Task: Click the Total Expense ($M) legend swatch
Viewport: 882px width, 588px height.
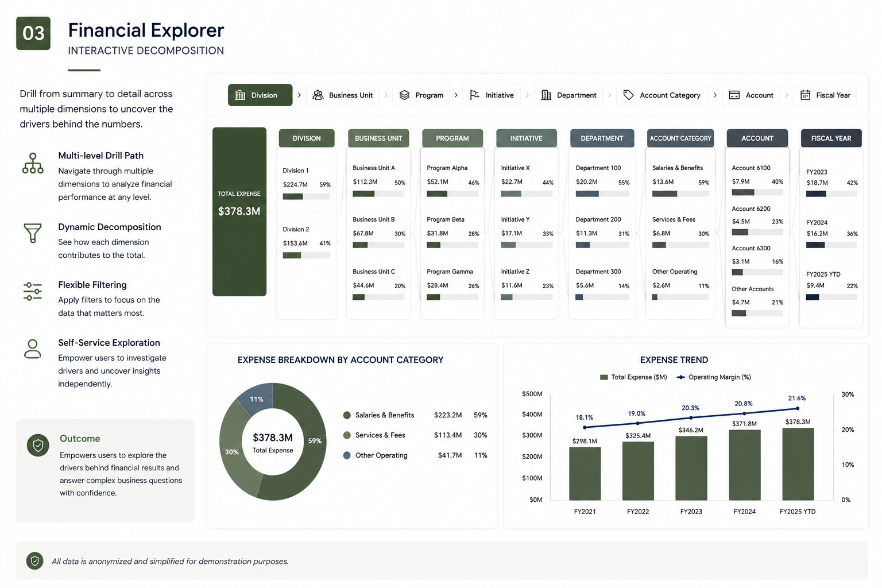Action: (x=604, y=377)
